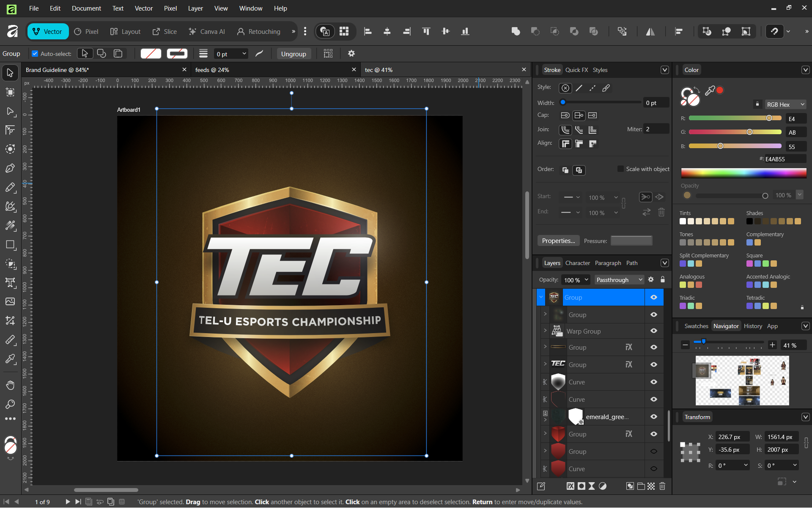This screenshot has height=508, width=812.
Task: Switch to the Swatches panel tab
Action: pyautogui.click(x=696, y=326)
